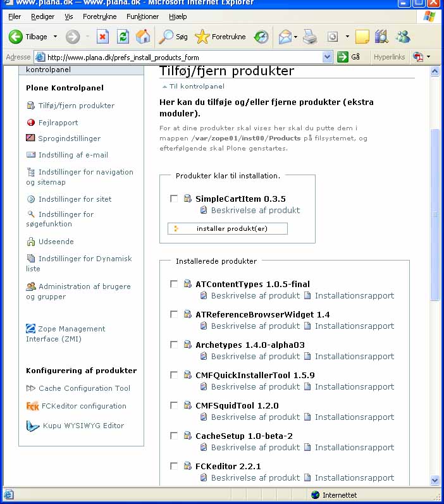The image size is (444, 504).
Task: Expand the Back button history dropdown
Action: click(55, 37)
